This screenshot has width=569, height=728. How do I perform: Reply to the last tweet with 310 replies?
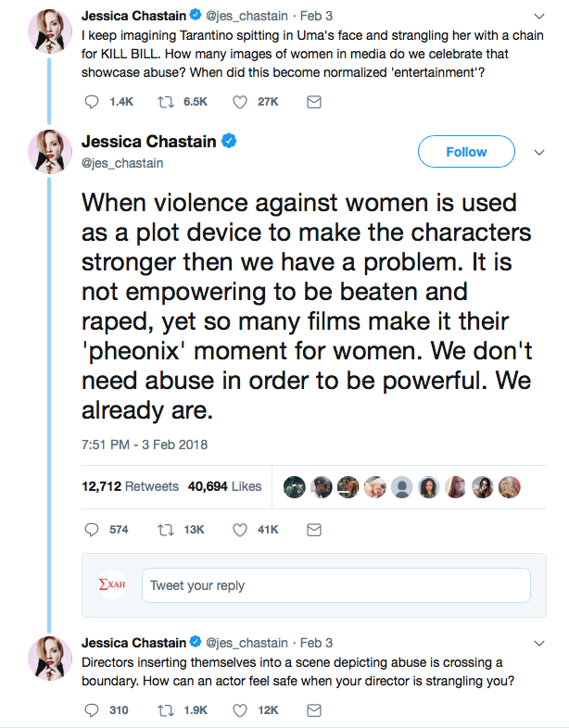click(92, 710)
